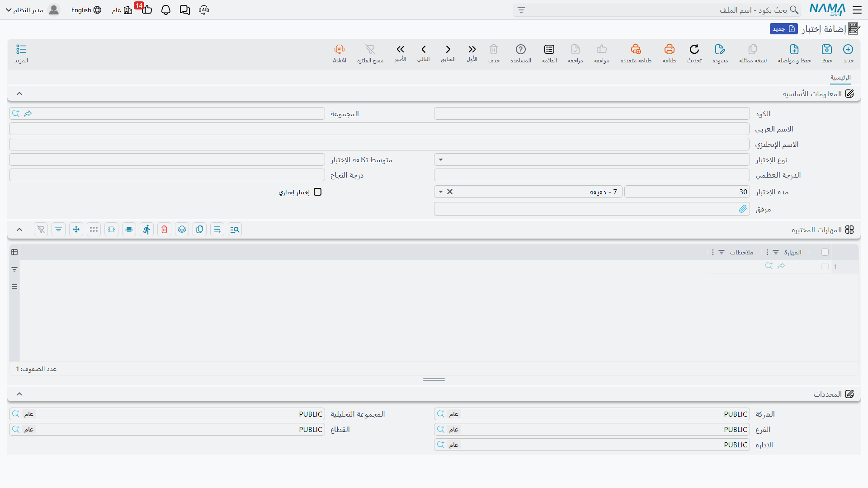Viewport: 868px width, 488px height.
Task: Click the List (القائمة) toolbar icon
Action: click(x=549, y=49)
